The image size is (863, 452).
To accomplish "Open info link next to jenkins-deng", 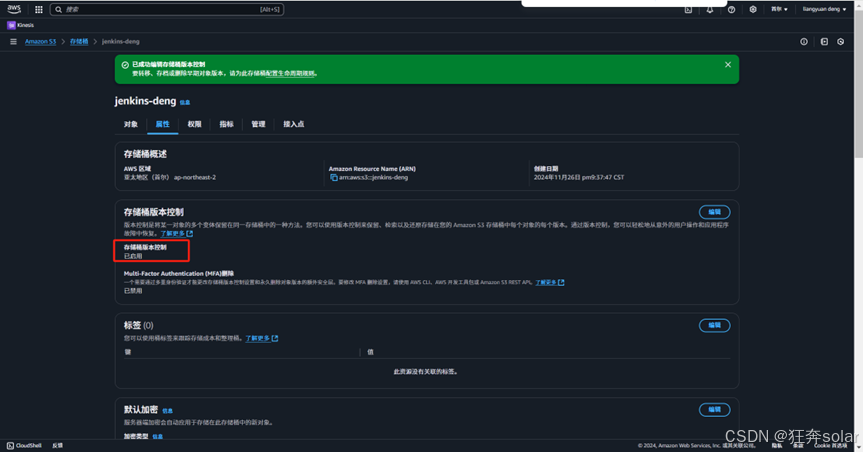I will click(185, 102).
